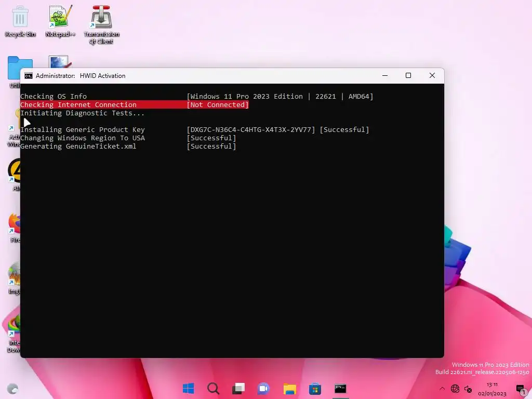The image size is (532, 399).
Task: Open File Explorer from the taskbar
Action: click(289, 388)
